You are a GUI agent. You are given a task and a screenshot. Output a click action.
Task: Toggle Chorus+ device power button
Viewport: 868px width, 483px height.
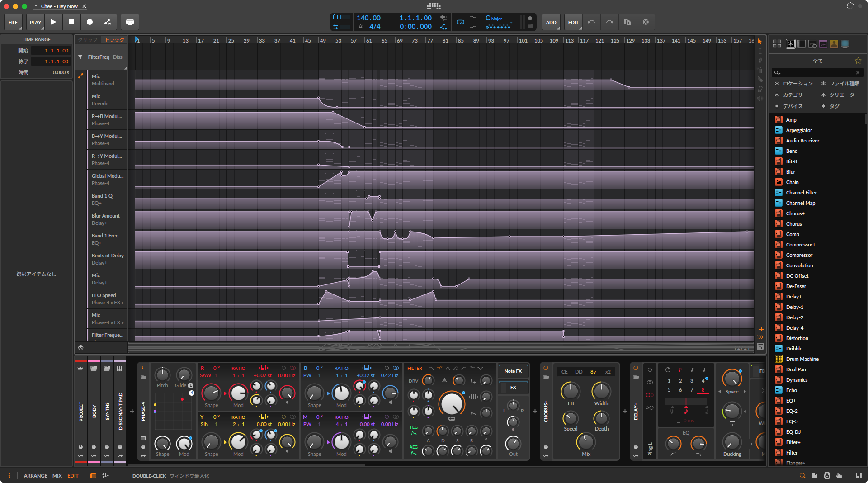[546, 368]
